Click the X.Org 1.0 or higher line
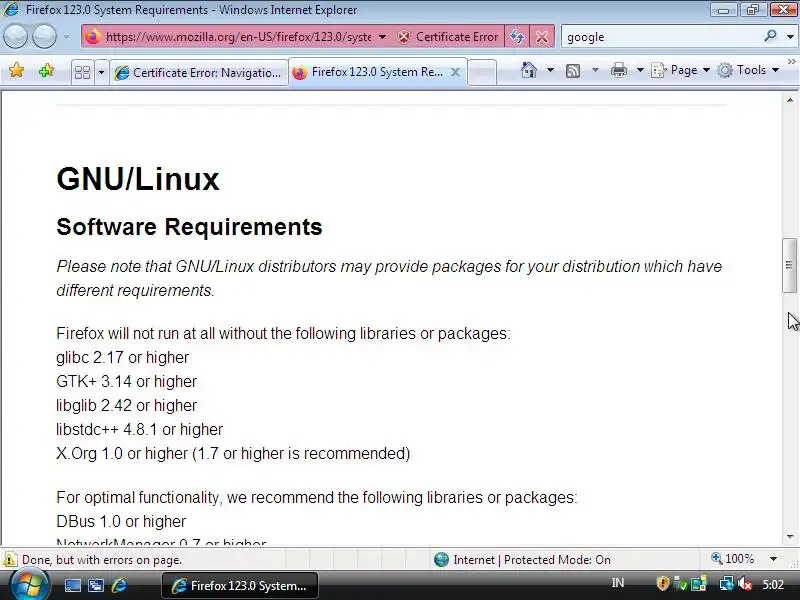This screenshot has height=600, width=800. 233,453
